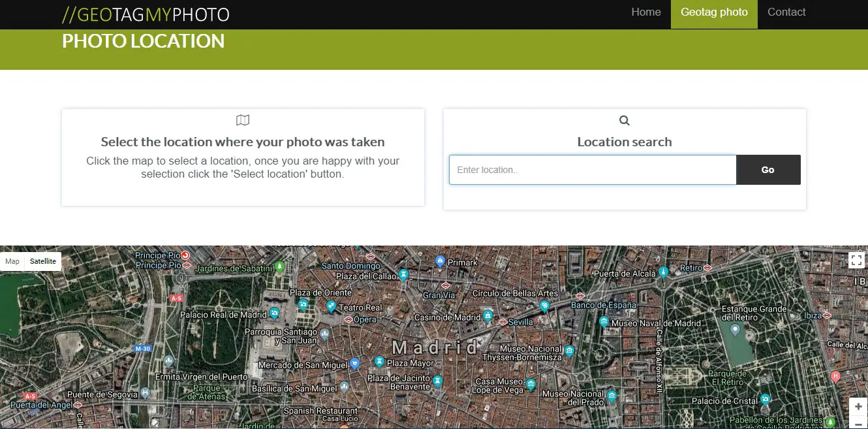Select the Casino de Madrid marker
This screenshot has width=868, height=429.
(x=488, y=316)
